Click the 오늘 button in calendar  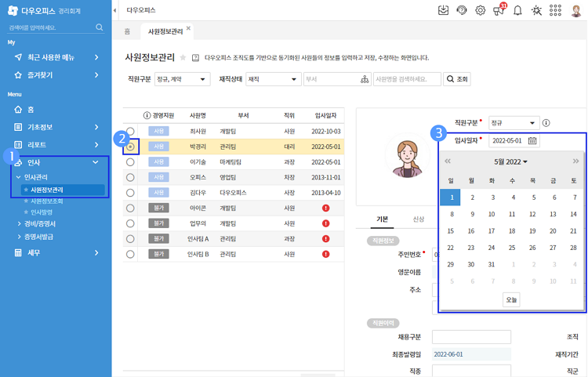point(511,299)
